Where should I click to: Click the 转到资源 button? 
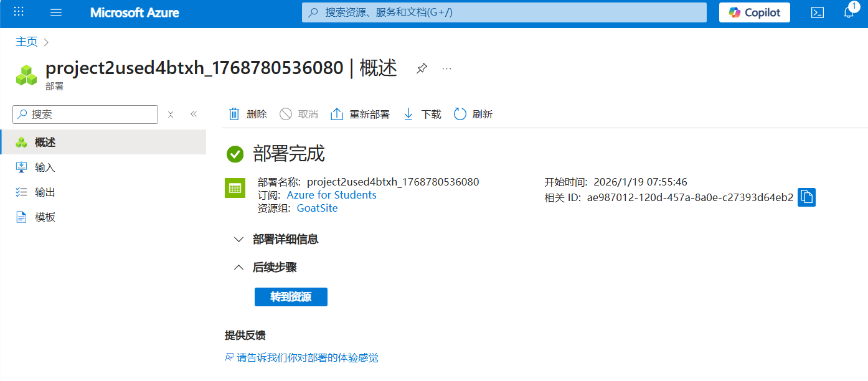click(x=291, y=297)
